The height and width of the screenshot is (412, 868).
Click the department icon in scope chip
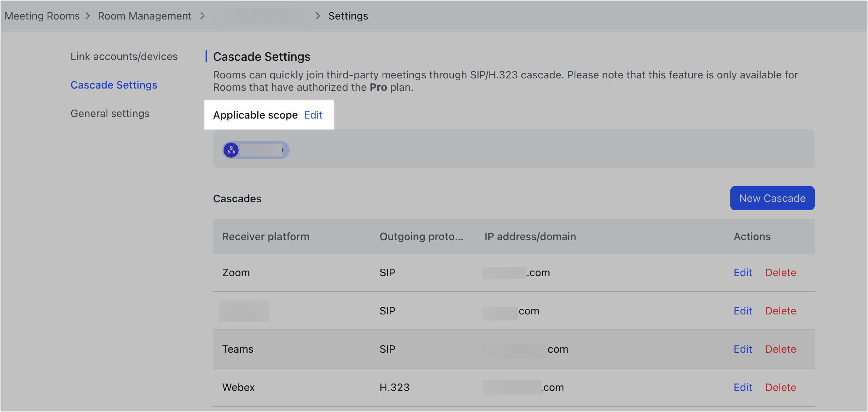tap(231, 150)
